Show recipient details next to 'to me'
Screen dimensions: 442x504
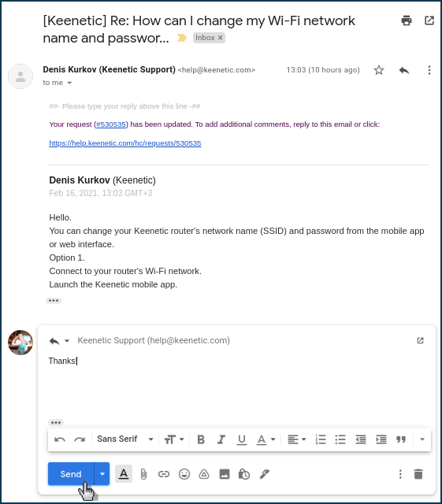pyautogui.click(x=69, y=83)
